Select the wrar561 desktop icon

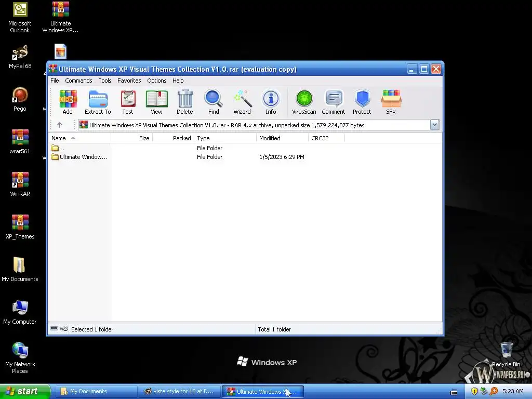click(x=20, y=142)
